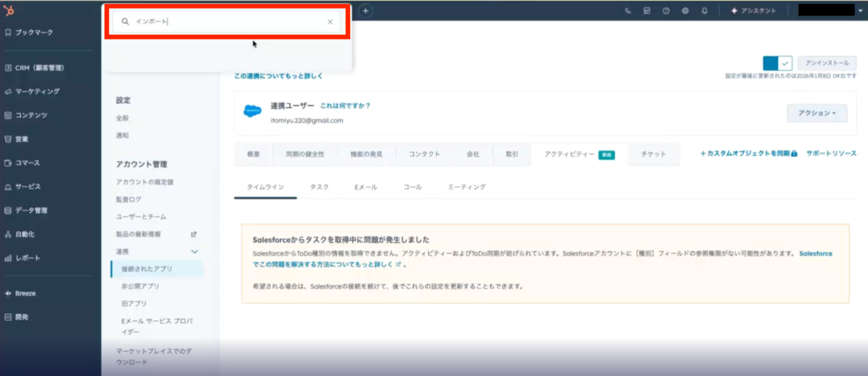Open the Breeze sidebar item
This screenshot has width=868, height=376.
coord(25,294)
